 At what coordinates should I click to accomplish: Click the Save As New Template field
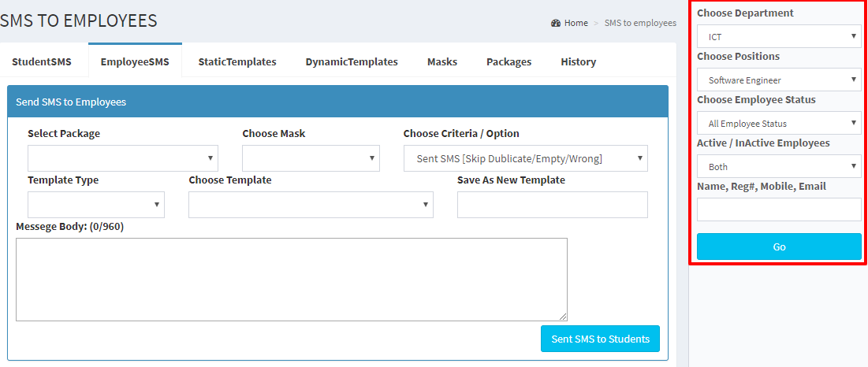pyautogui.click(x=552, y=205)
